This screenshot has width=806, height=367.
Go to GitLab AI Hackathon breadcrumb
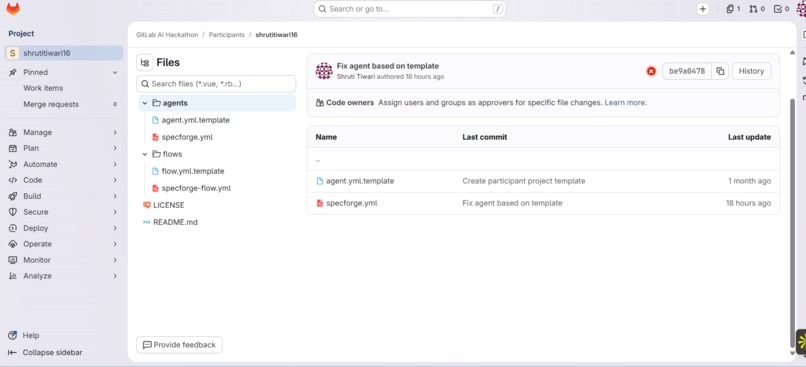coord(167,35)
